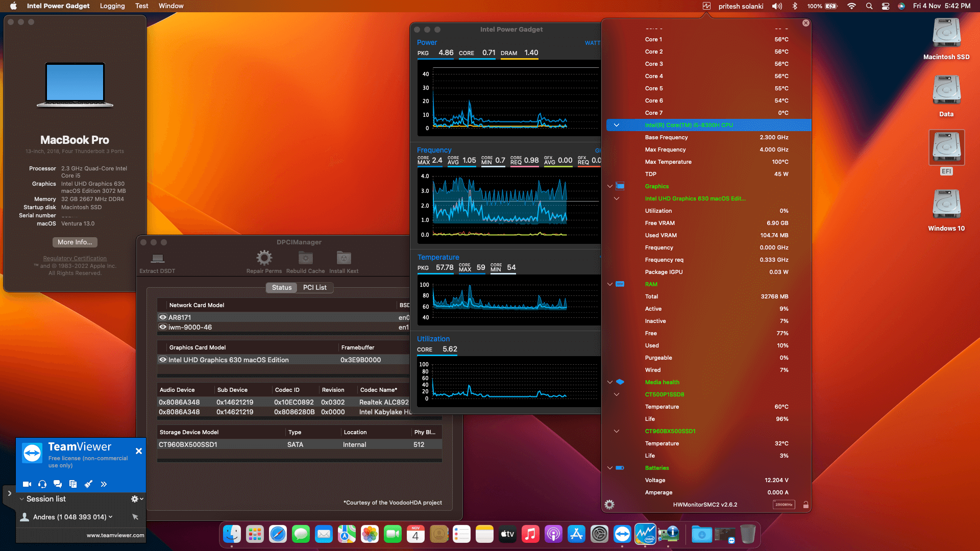Open DPCIManager from the Dock
The width and height of the screenshot is (980, 551).
(668, 534)
